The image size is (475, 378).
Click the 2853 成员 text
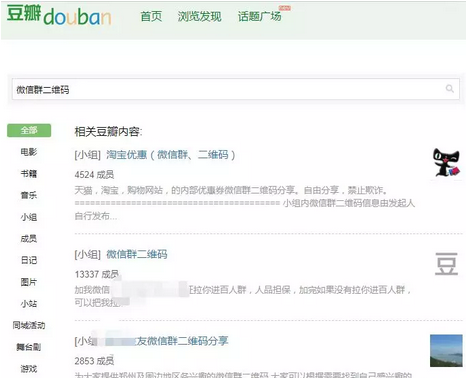(94, 361)
